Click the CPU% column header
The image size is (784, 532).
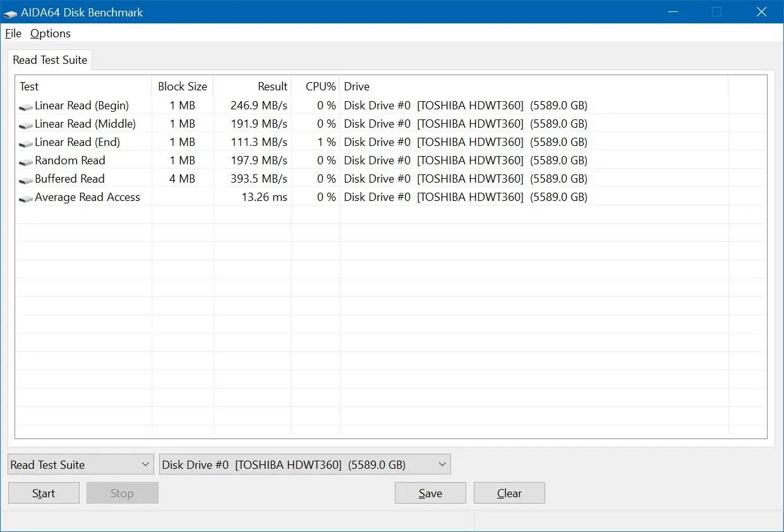coord(316,87)
